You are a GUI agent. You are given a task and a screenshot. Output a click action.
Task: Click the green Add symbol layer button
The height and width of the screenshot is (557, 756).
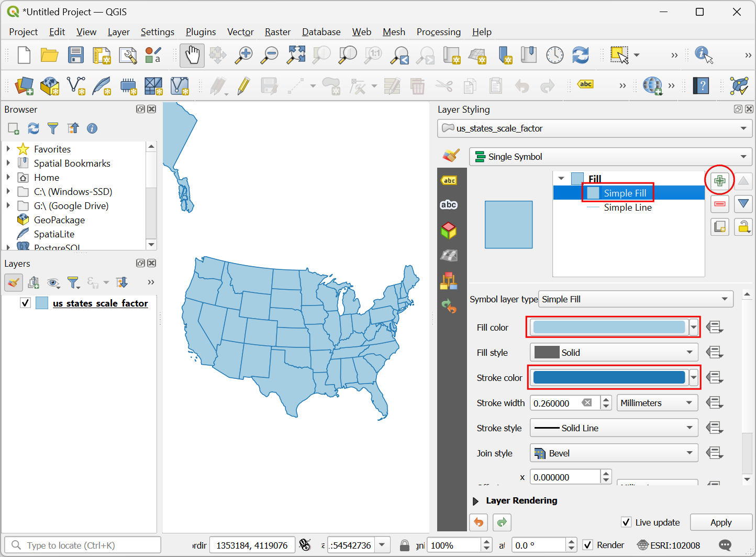point(720,181)
